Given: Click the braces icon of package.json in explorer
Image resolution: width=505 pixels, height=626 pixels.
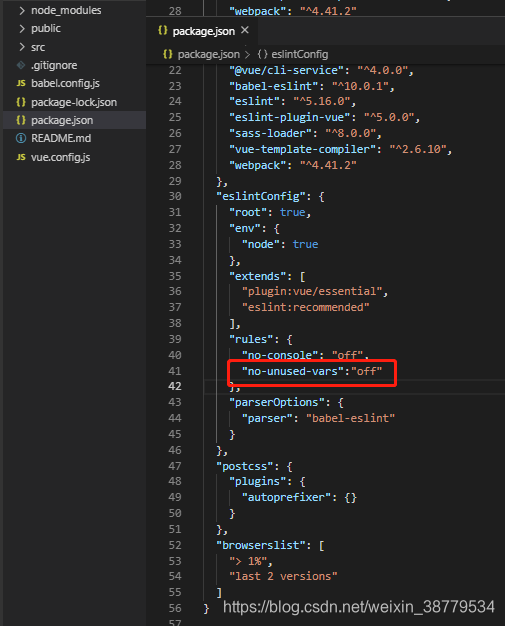Looking at the screenshot, I should click(x=21, y=120).
